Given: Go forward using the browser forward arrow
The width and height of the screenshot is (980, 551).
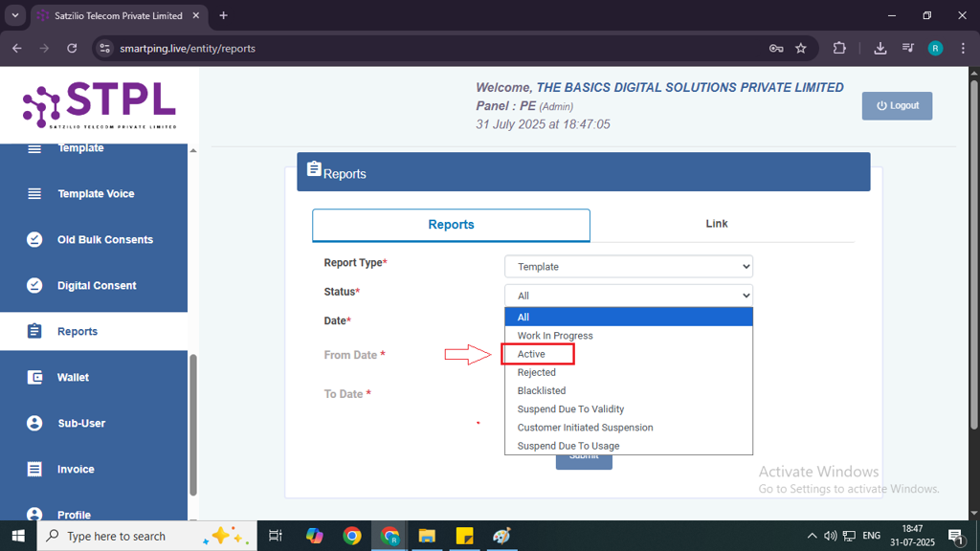Looking at the screenshot, I should (x=44, y=48).
